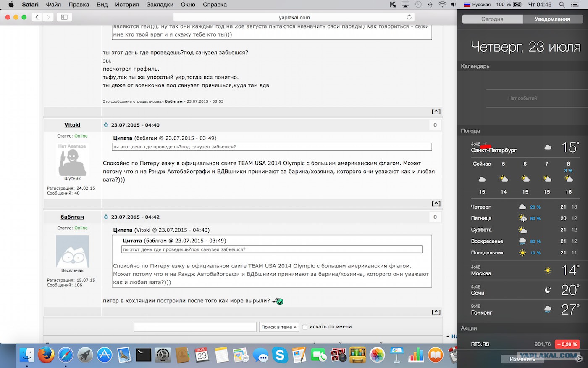Click the 'Поиск в теме »' button
This screenshot has height=368, width=588.
(x=279, y=327)
